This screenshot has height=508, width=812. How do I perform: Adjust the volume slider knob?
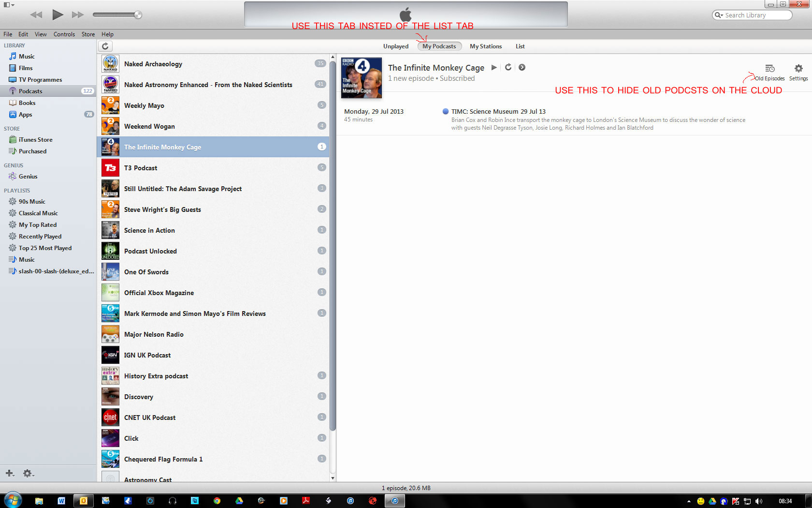pos(138,15)
